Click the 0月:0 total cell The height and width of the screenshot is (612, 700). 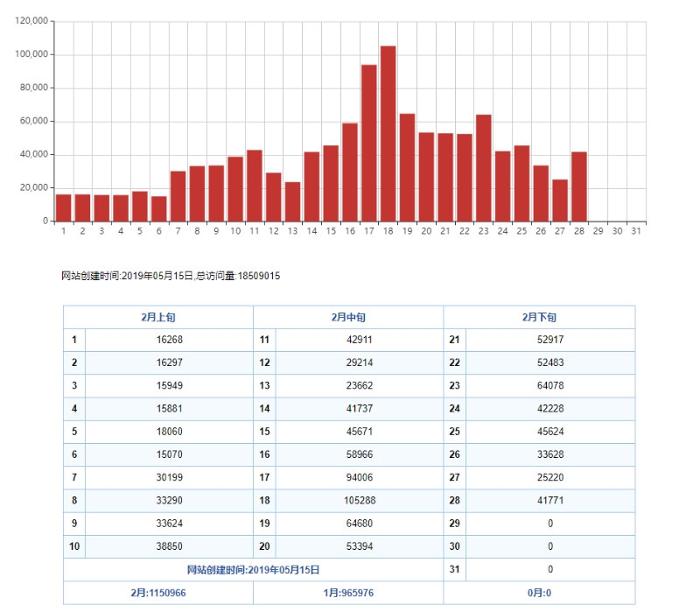539,593
